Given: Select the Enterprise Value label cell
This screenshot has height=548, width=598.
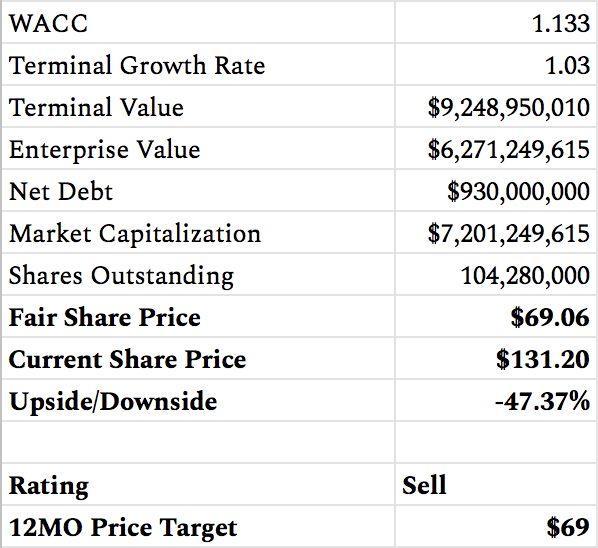Looking at the screenshot, I should click(198, 148).
